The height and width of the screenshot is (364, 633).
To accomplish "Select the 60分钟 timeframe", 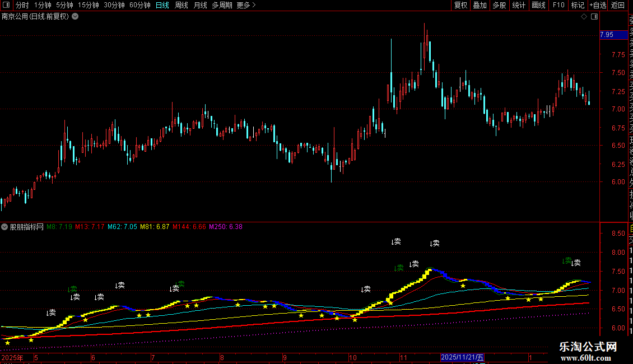I will pos(139,5).
